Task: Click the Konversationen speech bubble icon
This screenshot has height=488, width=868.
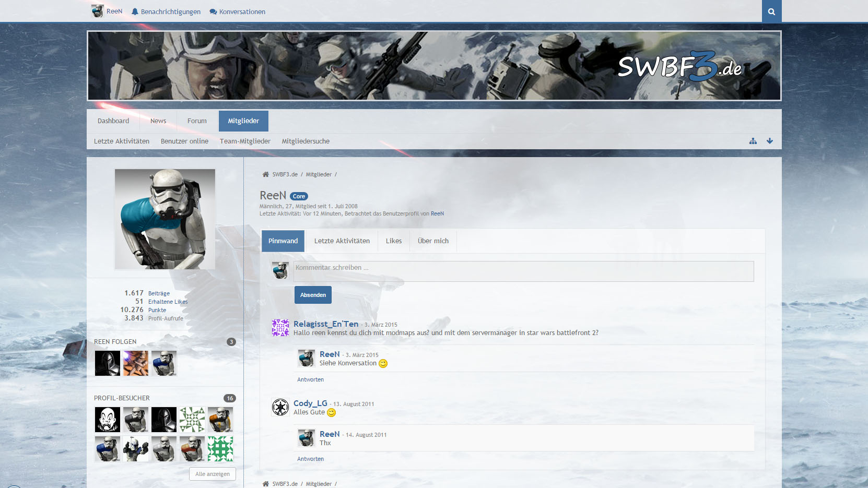Action: (213, 11)
